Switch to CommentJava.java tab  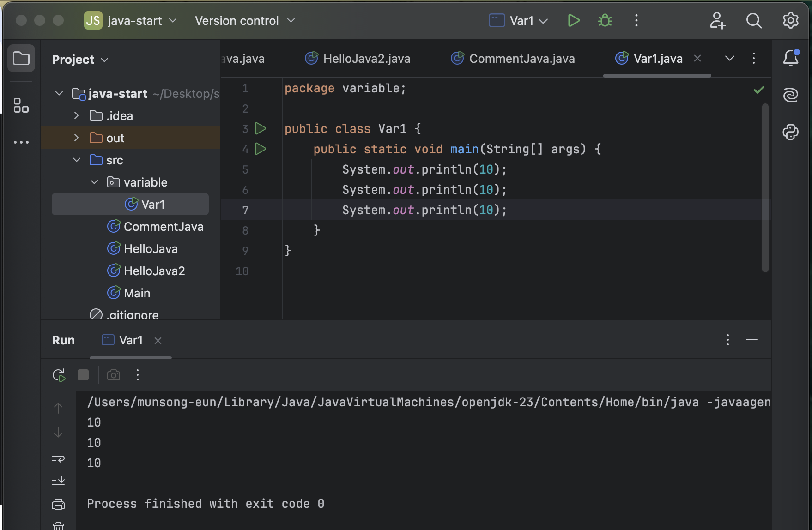coord(513,59)
